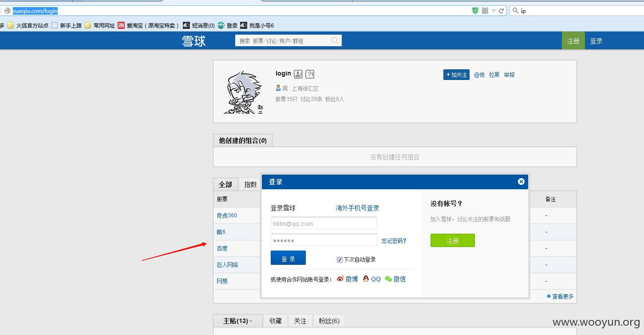Viewport: 644px width, 335px height.
Task: Open the 网易 stock link
Action: click(x=222, y=281)
